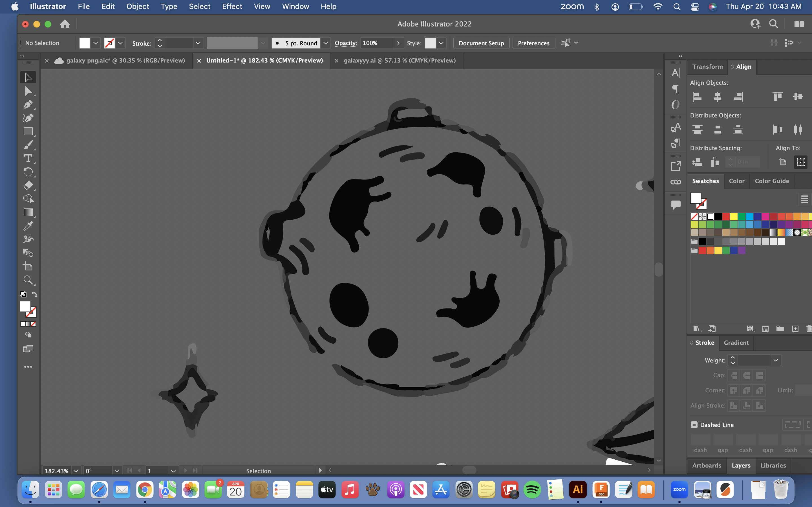812x507 pixels.
Task: Expand stroke weight dropdown
Action: point(776,360)
